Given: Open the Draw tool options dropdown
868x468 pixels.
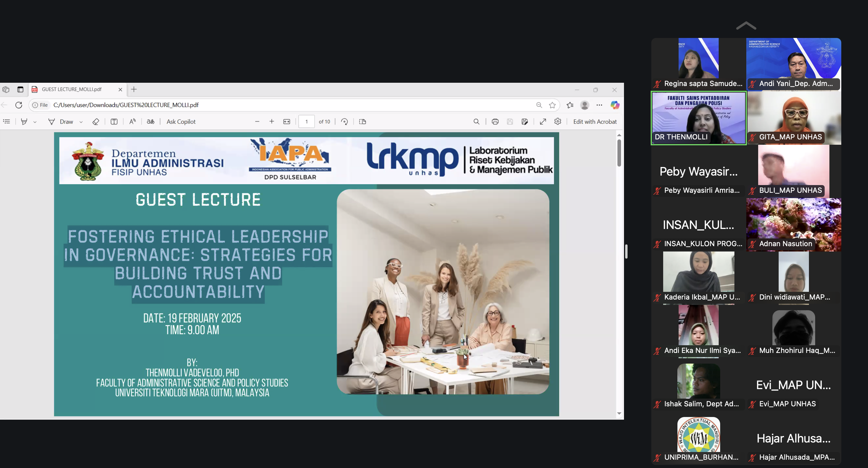Looking at the screenshot, I should pyautogui.click(x=81, y=122).
